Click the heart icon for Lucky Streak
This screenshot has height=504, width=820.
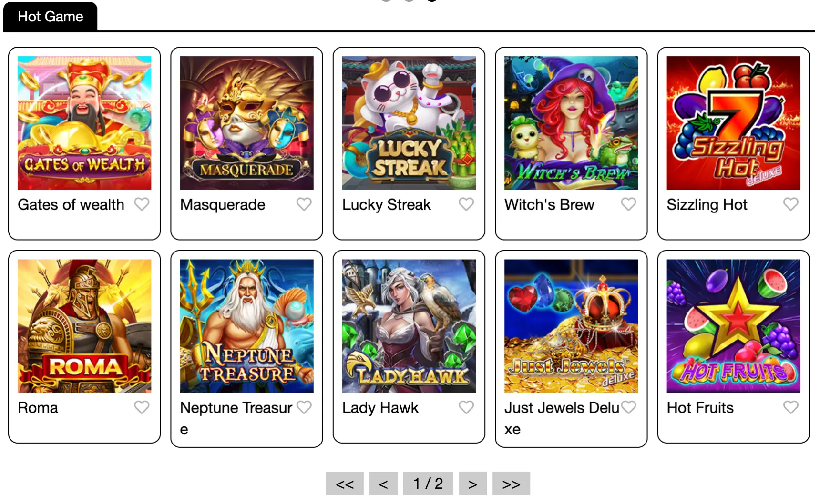[x=466, y=204]
